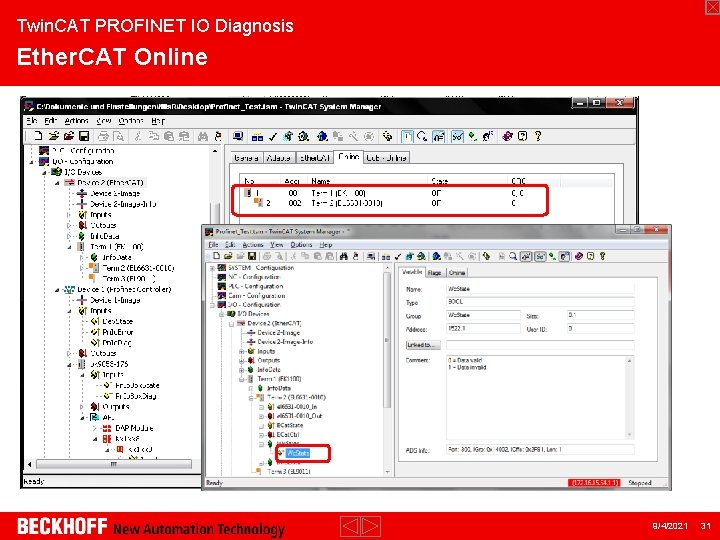Image resolution: width=720 pixels, height=540 pixels.
Task: Click binoculars Find icon in front window toolbar
Action: (x=343, y=256)
